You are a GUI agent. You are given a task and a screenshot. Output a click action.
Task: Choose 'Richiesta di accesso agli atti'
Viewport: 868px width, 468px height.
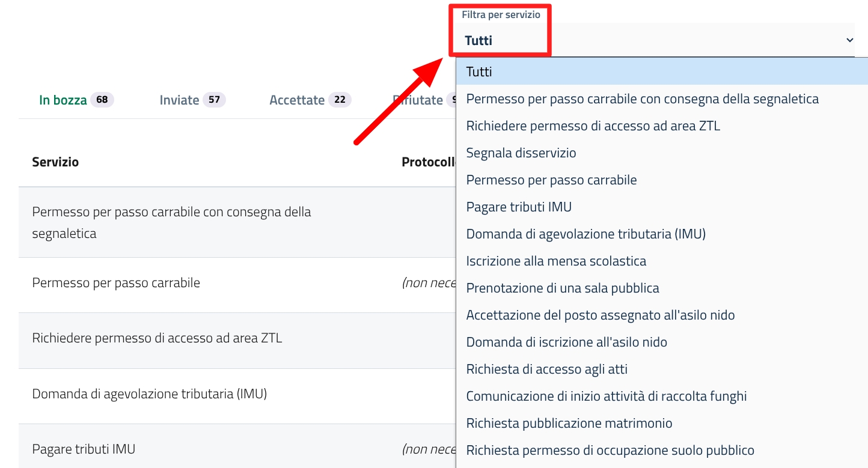click(x=546, y=369)
